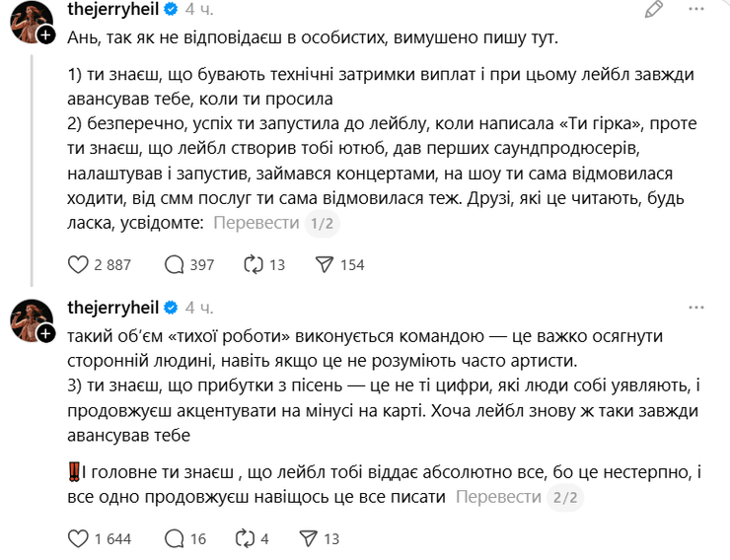Repost the second post with 4 reposts
Image resolution: width=730 pixels, height=560 pixels.
(x=247, y=538)
